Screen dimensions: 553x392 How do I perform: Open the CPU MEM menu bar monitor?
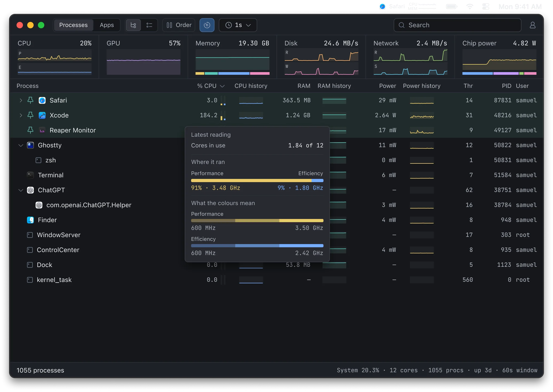(422, 6)
